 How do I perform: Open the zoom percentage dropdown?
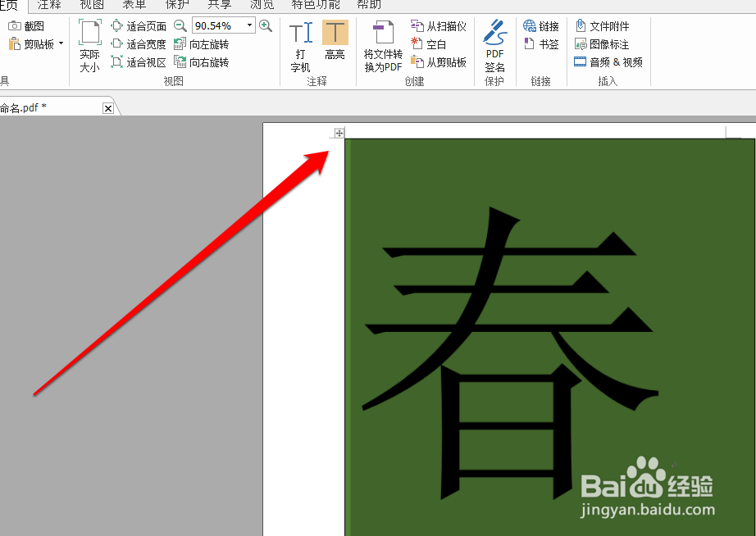tap(248, 25)
